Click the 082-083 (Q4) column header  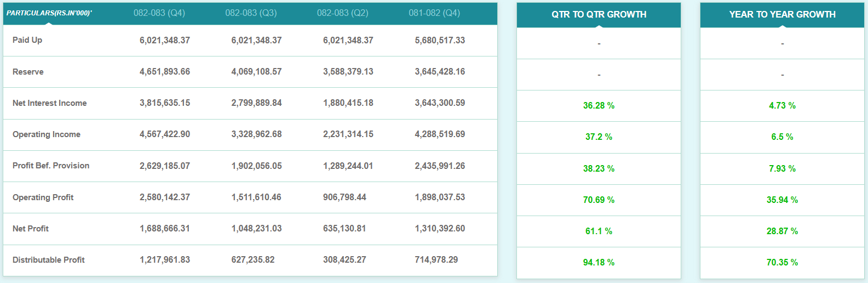click(159, 13)
